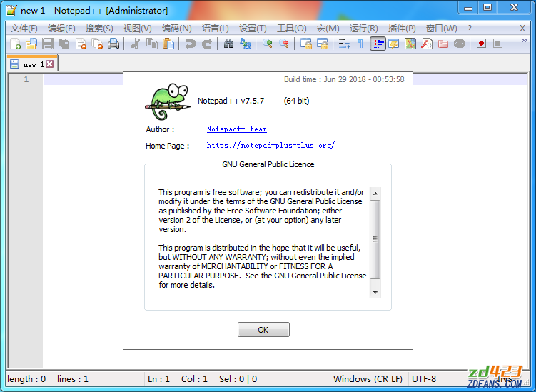The width and height of the screenshot is (536, 392).
Task: Zoom in with magnifier plus icon
Action: point(268,44)
